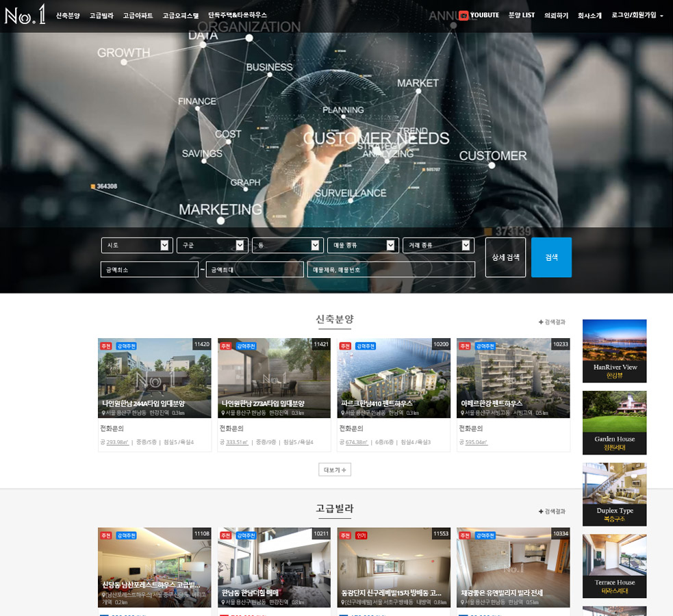Click the 333.51㎡ area link
Screen dimensions: 673x616
click(x=238, y=442)
